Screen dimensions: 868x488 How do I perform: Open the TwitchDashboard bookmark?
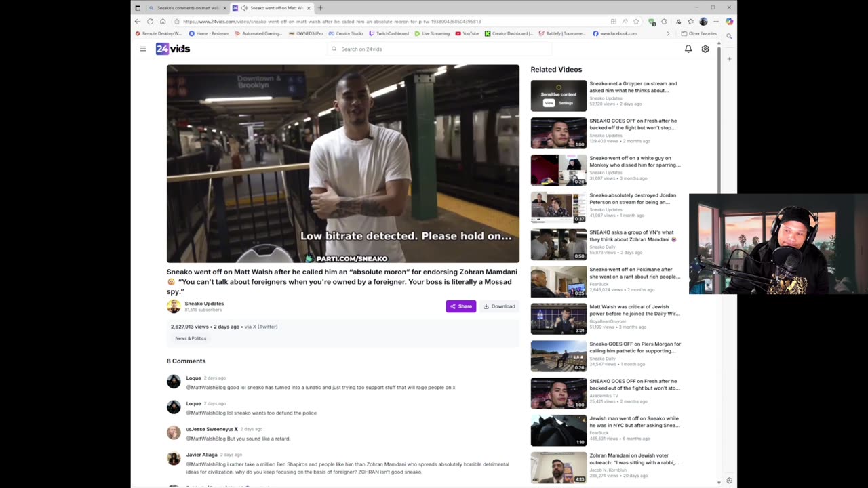coord(389,33)
